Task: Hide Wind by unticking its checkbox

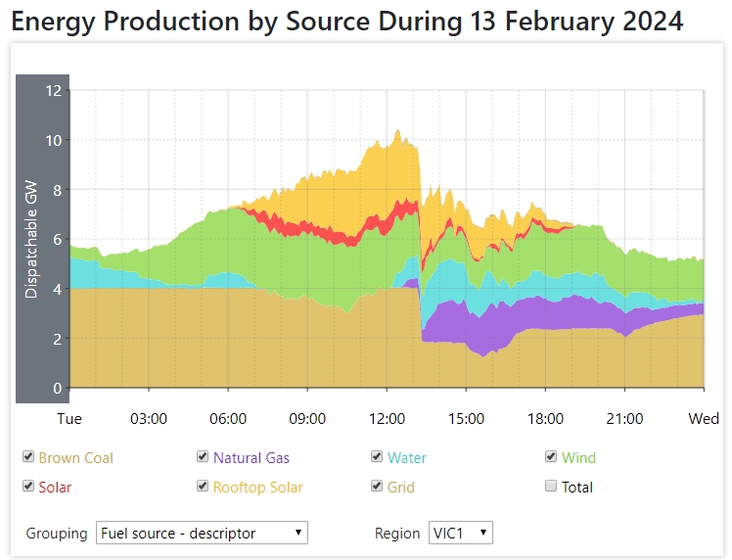Action: coord(552,457)
